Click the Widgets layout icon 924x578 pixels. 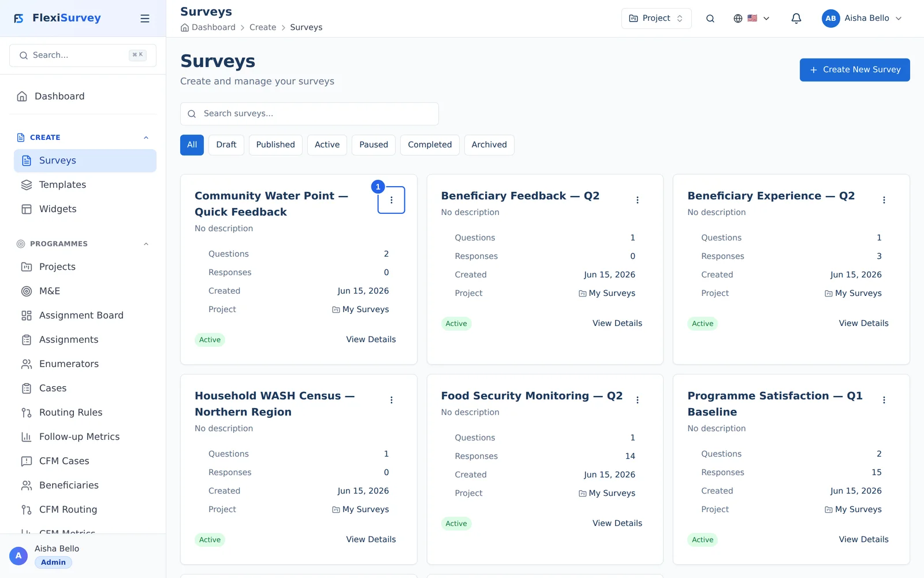click(27, 209)
